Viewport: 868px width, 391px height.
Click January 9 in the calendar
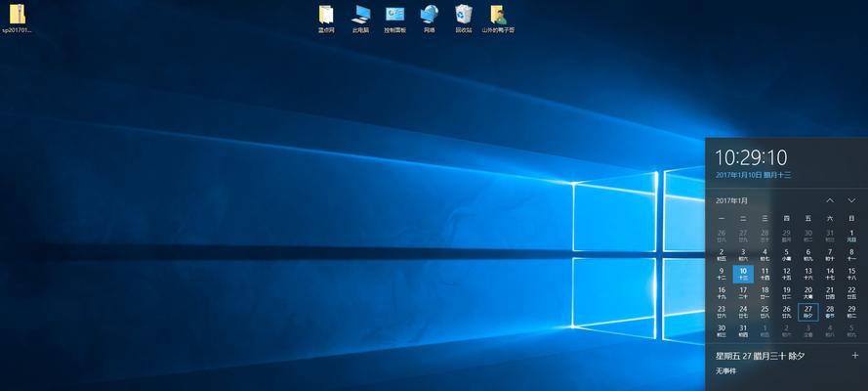coord(722,274)
